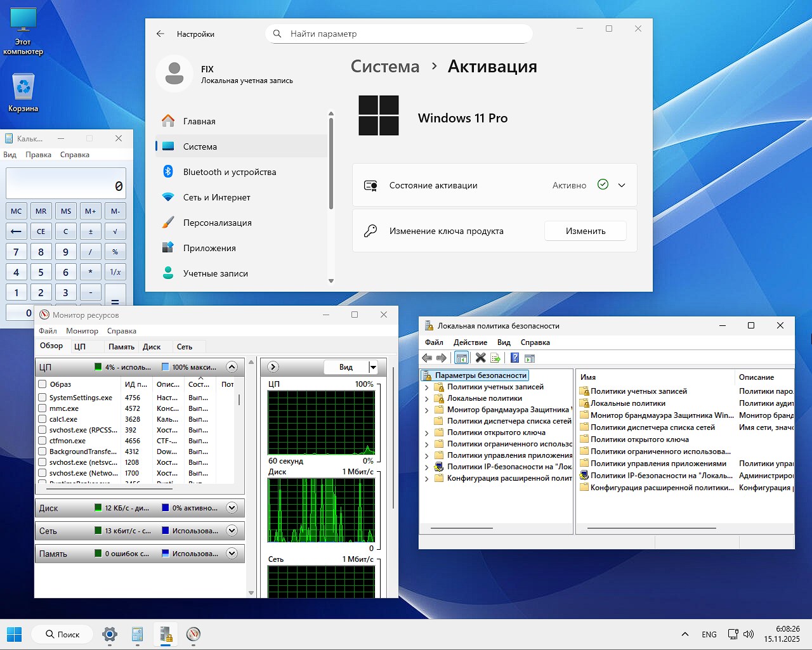The width and height of the screenshot is (812, 650).
Task: Click the Export List icon in security policy toolbar
Action: 495,358
